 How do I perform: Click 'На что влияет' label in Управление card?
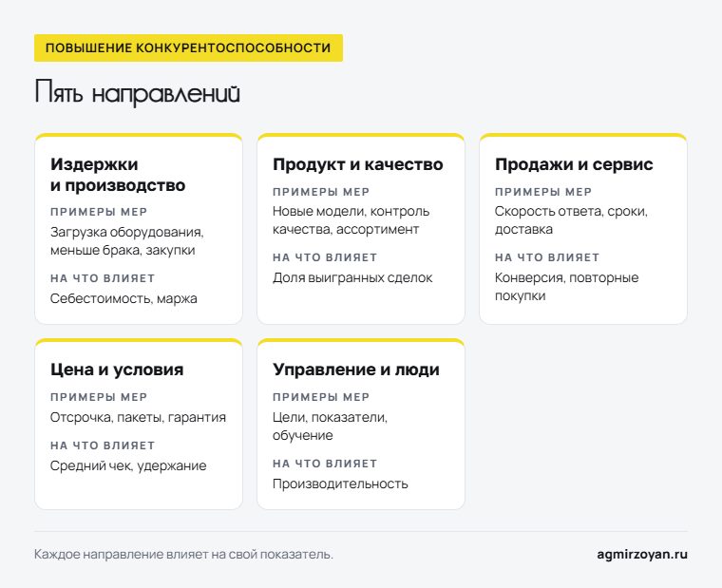tap(325, 464)
